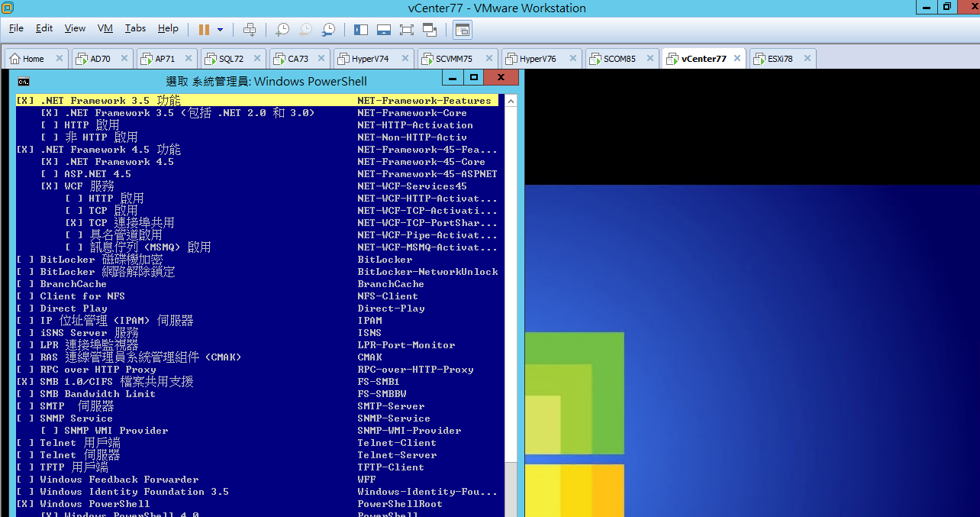
Task: Pause the virtual machine from the toolbar
Action: tap(204, 30)
